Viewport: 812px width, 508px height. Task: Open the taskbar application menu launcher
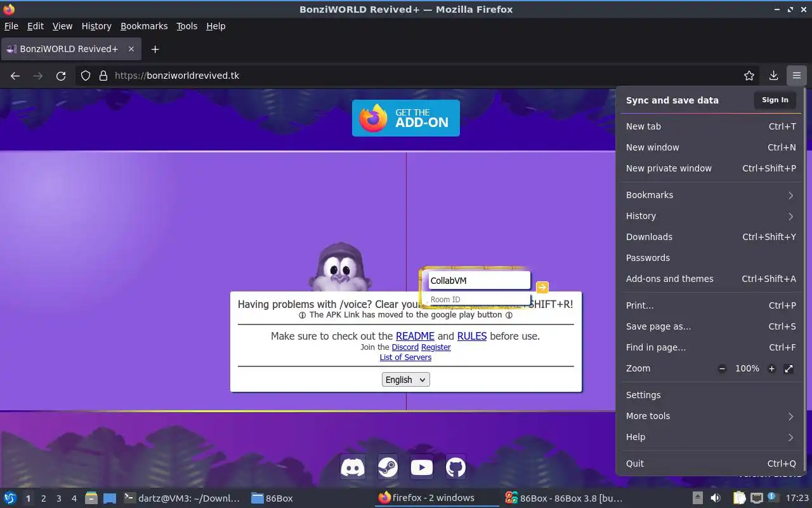(x=10, y=498)
